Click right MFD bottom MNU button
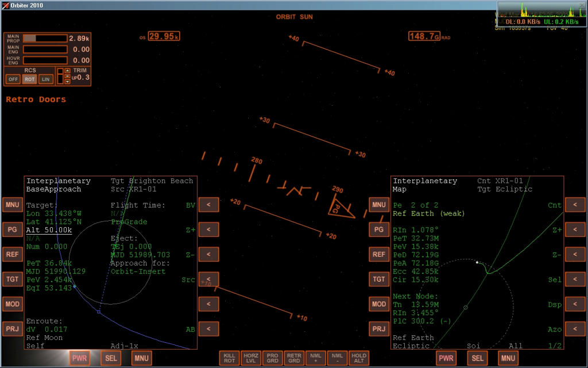The width and height of the screenshot is (588, 368). point(508,358)
